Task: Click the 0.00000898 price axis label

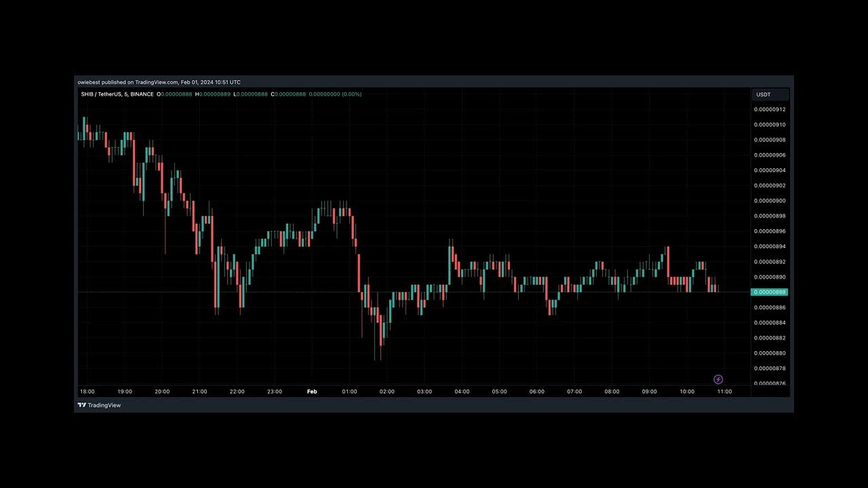Action: (770, 216)
